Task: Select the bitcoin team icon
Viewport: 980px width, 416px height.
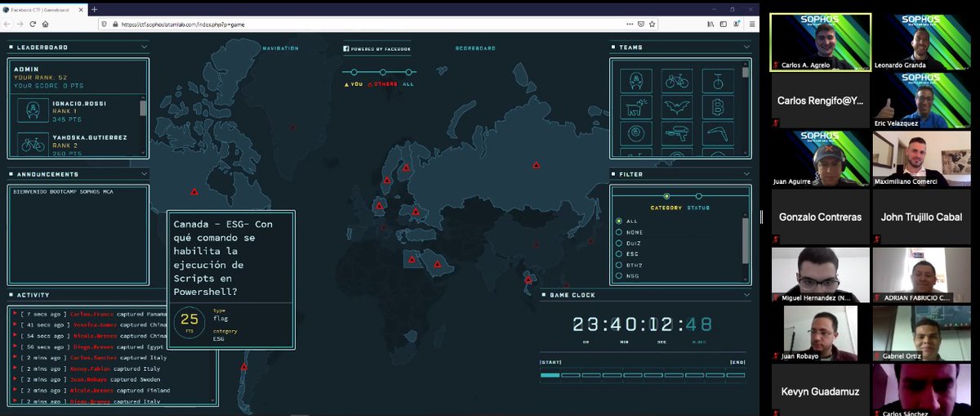Action: pos(719,107)
